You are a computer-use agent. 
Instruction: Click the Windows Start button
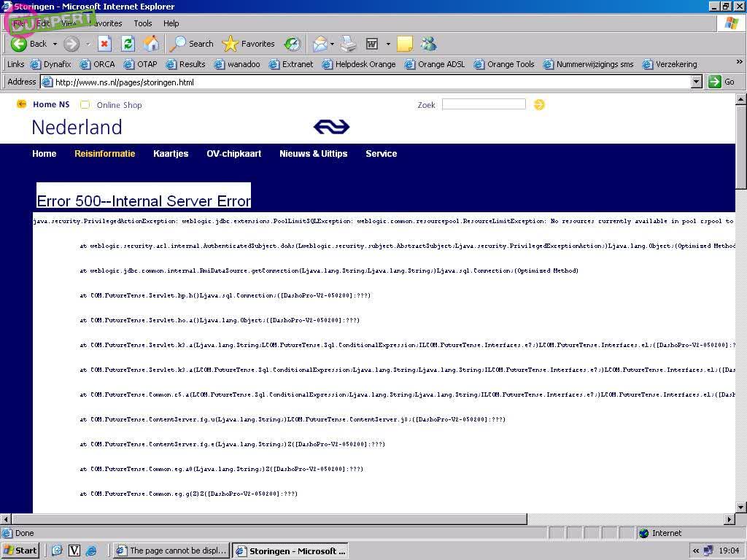[20, 551]
